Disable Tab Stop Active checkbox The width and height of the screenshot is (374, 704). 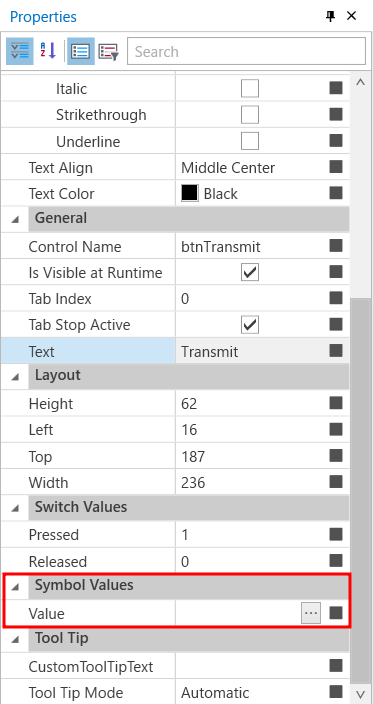[x=250, y=325]
